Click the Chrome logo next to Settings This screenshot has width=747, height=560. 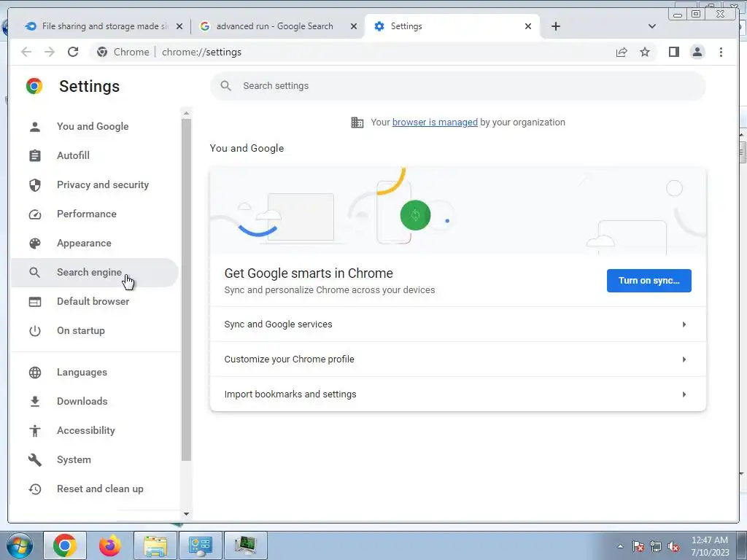tap(34, 86)
